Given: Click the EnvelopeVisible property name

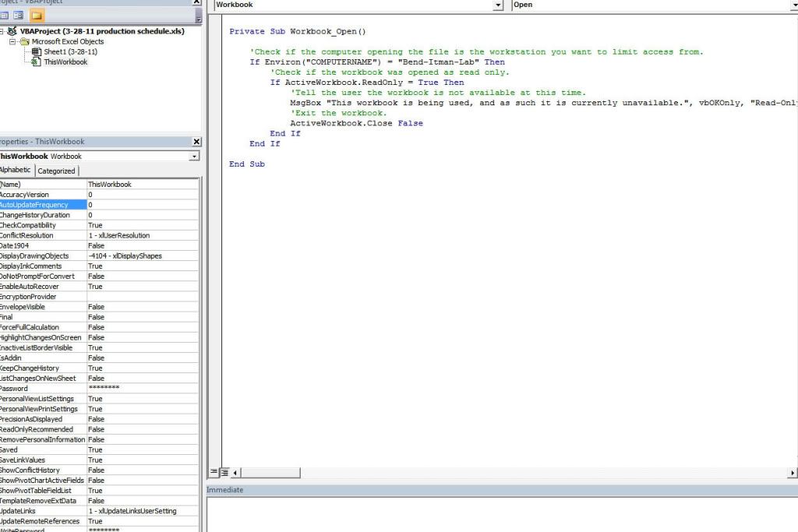Looking at the screenshot, I should (x=23, y=307).
